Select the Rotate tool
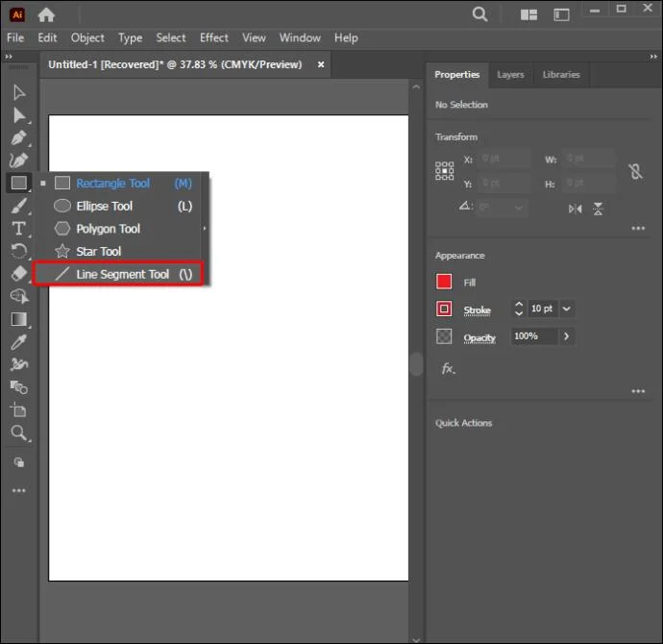The image size is (663, 644). [18, 251]
